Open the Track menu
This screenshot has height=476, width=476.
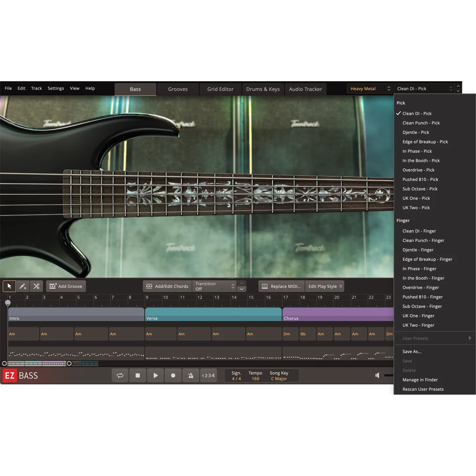click(36, 88)
